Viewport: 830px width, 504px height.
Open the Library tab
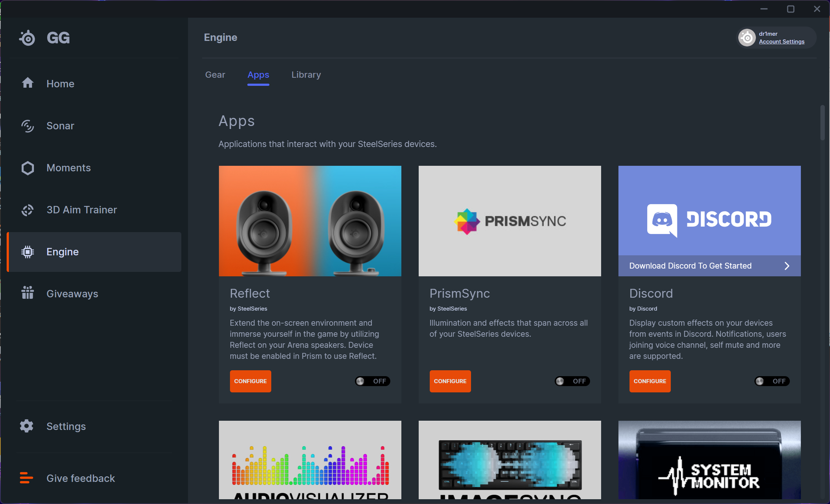(x=306, y=75)
